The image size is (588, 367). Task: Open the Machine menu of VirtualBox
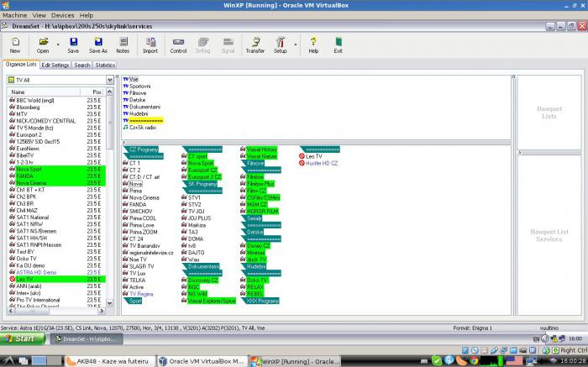pyautogui.click(x=14, y=15)
